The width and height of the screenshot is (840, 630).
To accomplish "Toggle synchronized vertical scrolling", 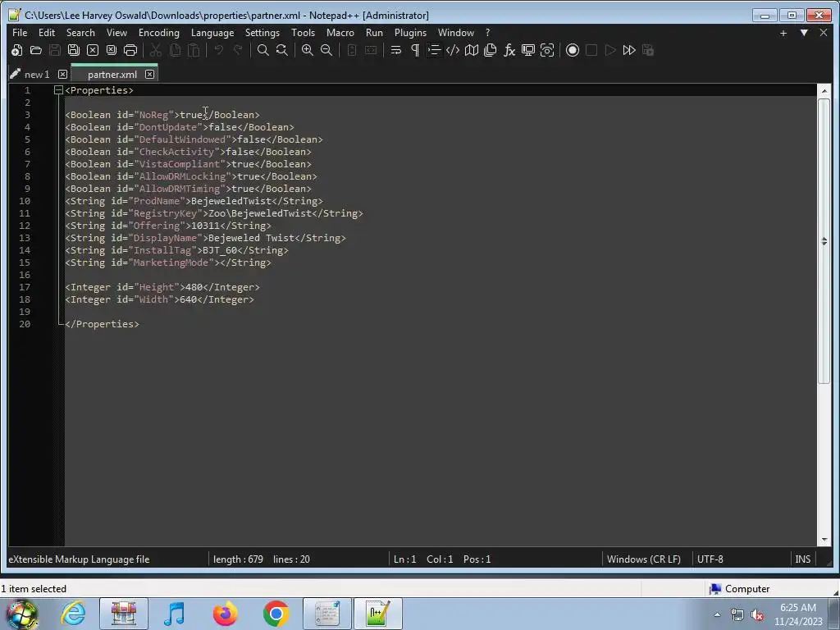I will coord(352,50).
